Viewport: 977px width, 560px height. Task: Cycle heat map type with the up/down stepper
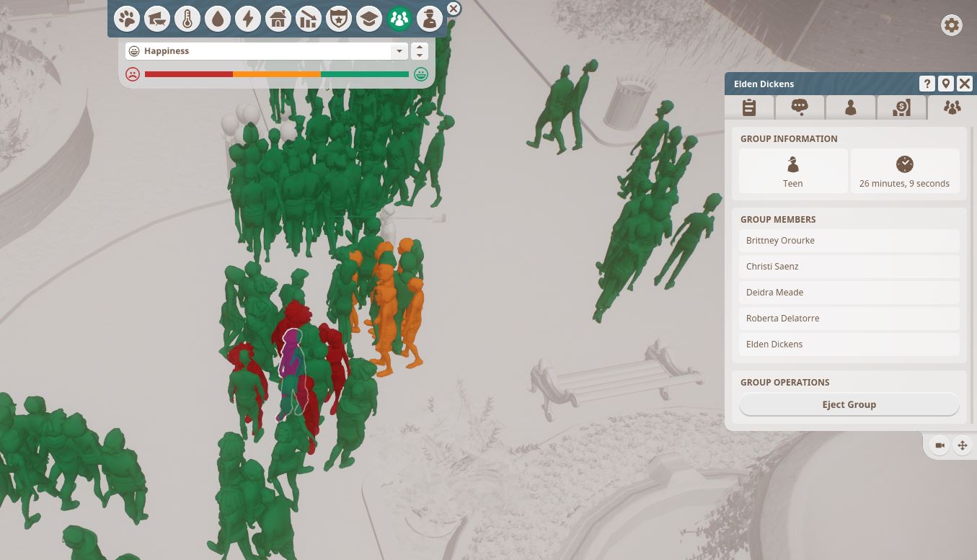point(420,51)
